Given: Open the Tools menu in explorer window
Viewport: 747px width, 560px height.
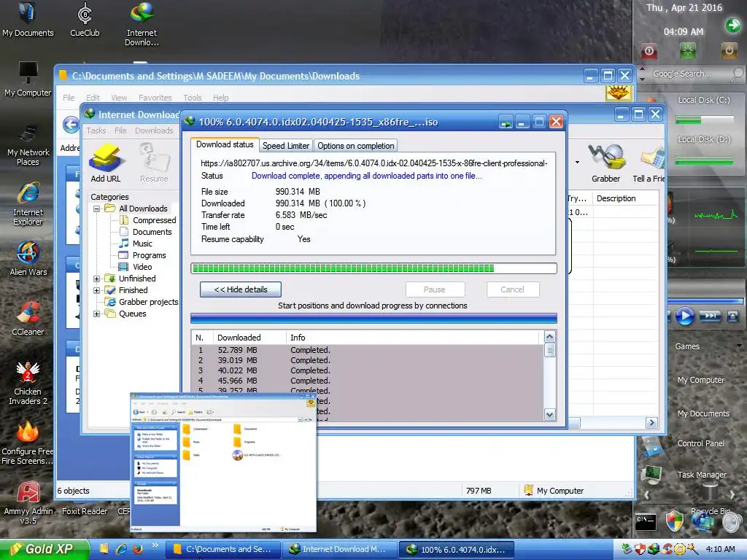Looking at the screenshot, I should (x=193, y=98).
